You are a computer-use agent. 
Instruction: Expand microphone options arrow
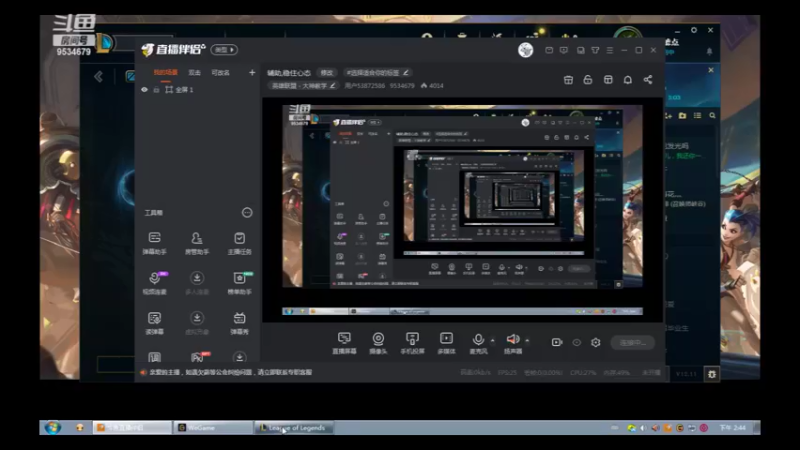pos(492,340)
